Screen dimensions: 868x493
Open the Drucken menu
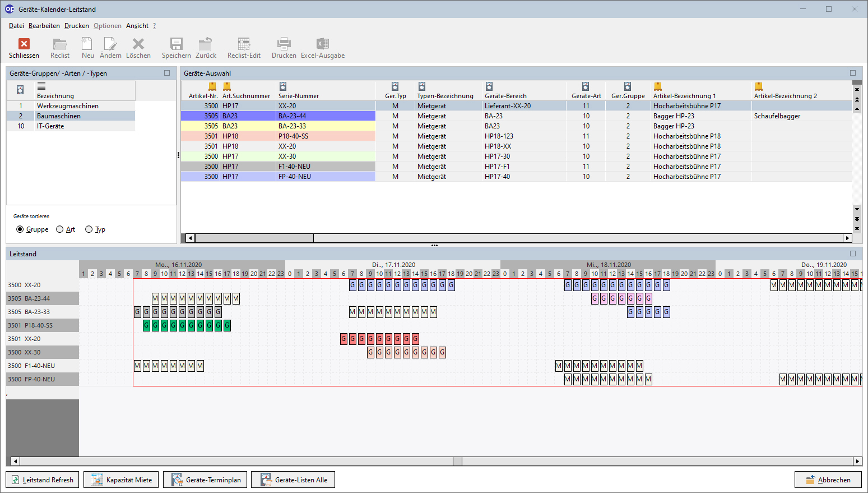pyautogui.click(x=77, y=26)
